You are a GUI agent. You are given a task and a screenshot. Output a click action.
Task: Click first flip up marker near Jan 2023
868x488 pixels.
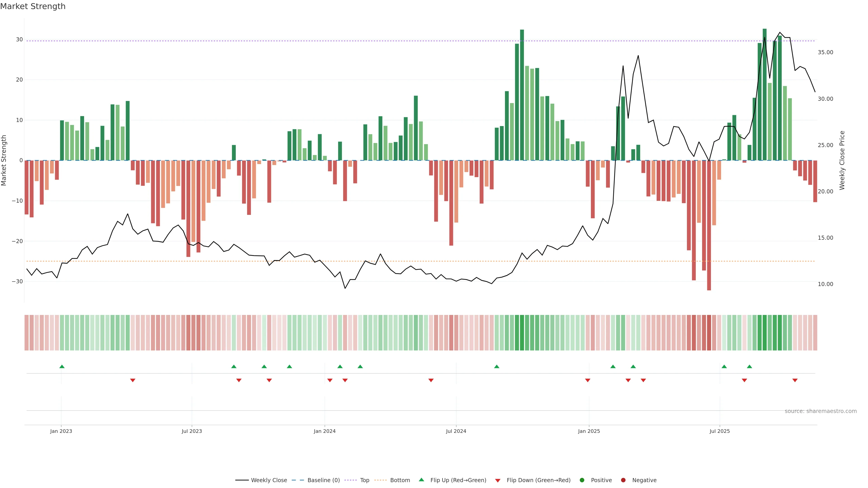click(62, 366)
